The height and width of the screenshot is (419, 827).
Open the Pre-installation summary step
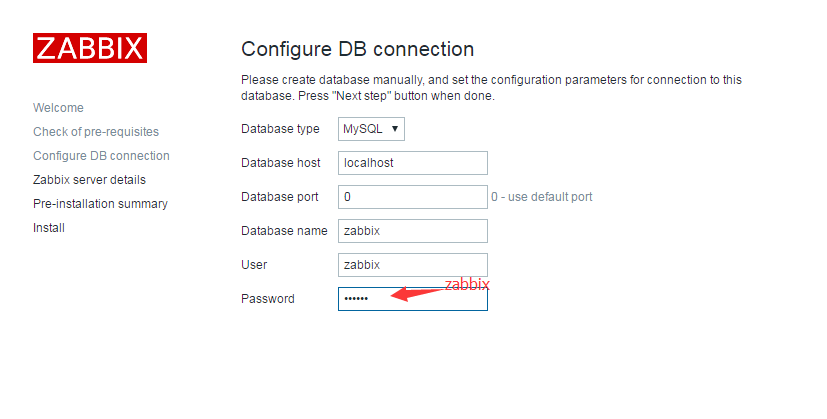click(100, 204)
